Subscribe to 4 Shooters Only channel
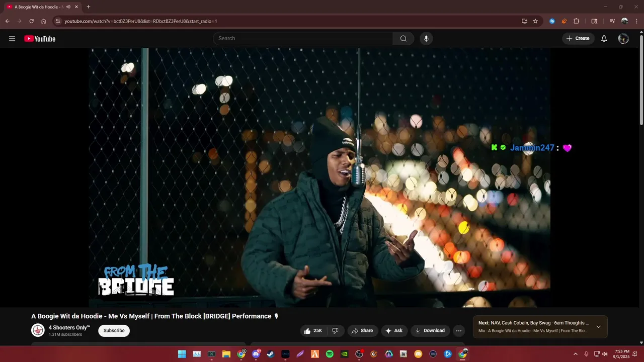This screenshot has width=644, height=362. 114,331
